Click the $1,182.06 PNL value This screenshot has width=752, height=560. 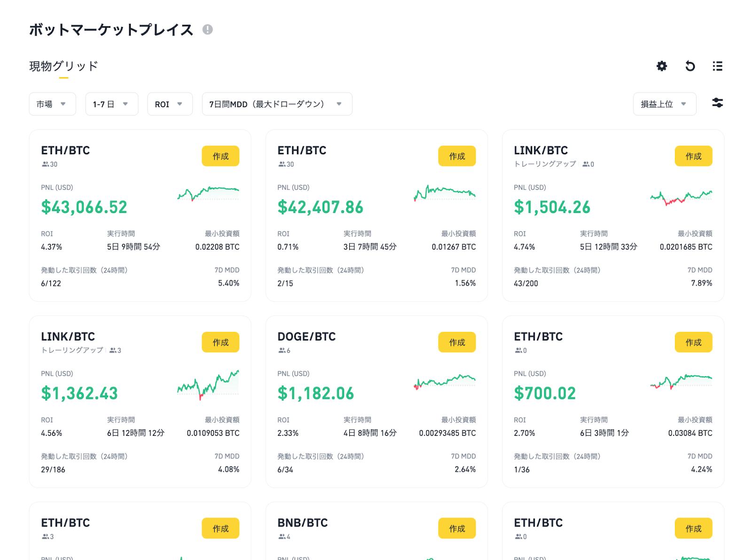tap(316, 394)
